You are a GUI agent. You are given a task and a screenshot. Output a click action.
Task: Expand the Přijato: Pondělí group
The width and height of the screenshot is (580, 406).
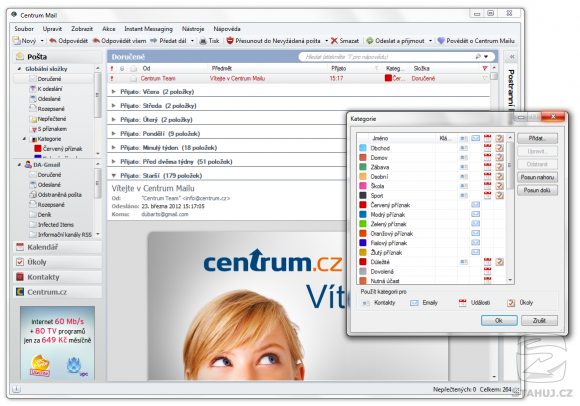(114, 133)
